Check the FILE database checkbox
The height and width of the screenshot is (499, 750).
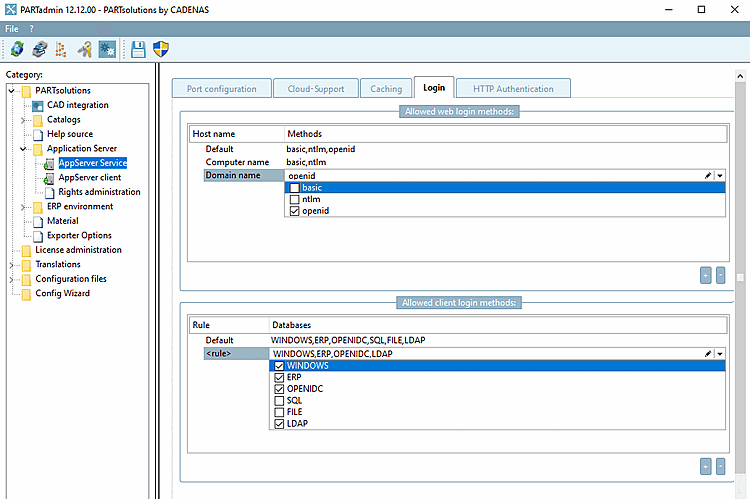[x=279, y=412]
